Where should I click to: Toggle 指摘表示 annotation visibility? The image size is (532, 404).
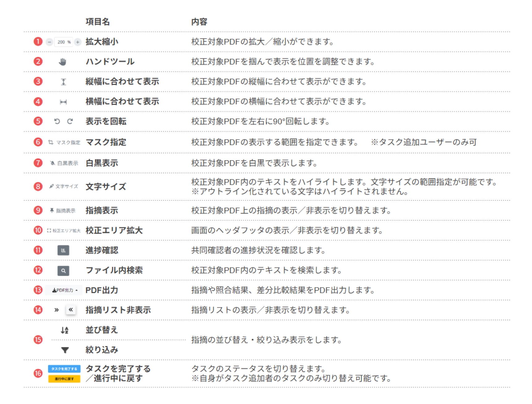click(x=63, y=211)
